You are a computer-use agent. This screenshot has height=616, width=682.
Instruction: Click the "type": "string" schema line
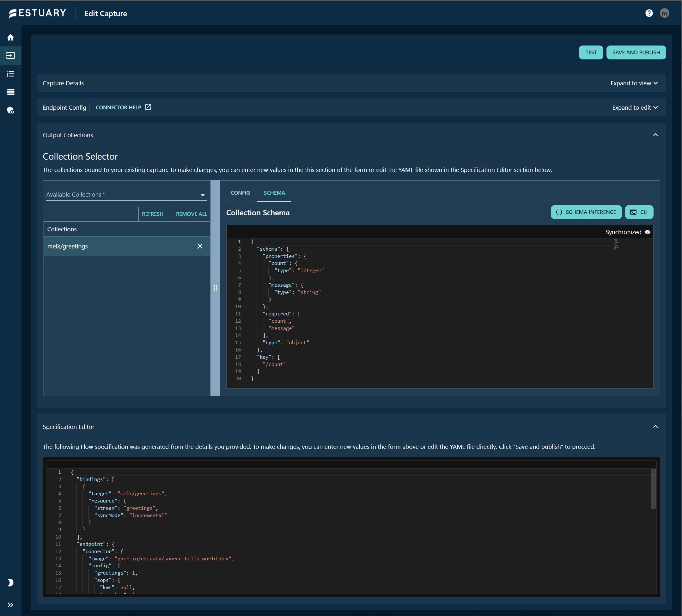298,292
